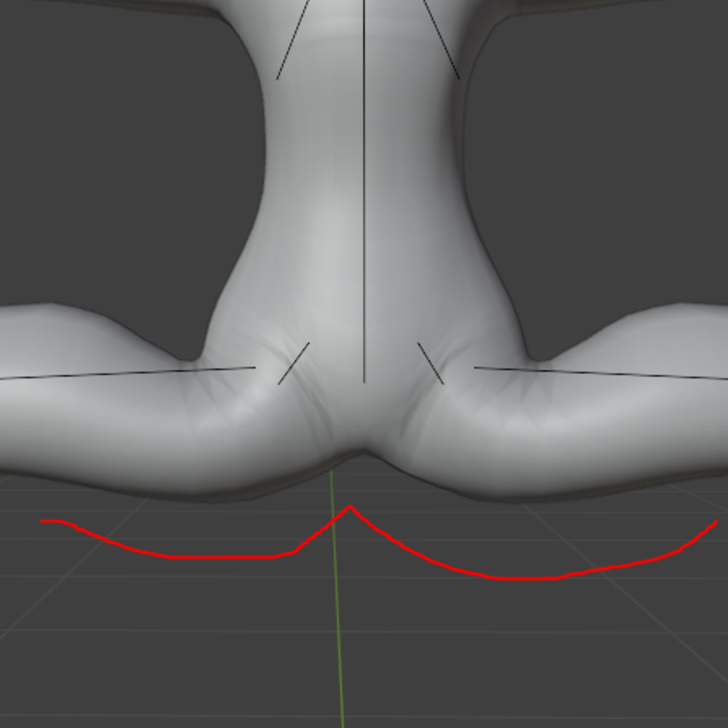Image resolution: width=728 pixels, height=728 pixels.
Task: Click the flat left segment of the red stroke
Action: coord(218,557)
